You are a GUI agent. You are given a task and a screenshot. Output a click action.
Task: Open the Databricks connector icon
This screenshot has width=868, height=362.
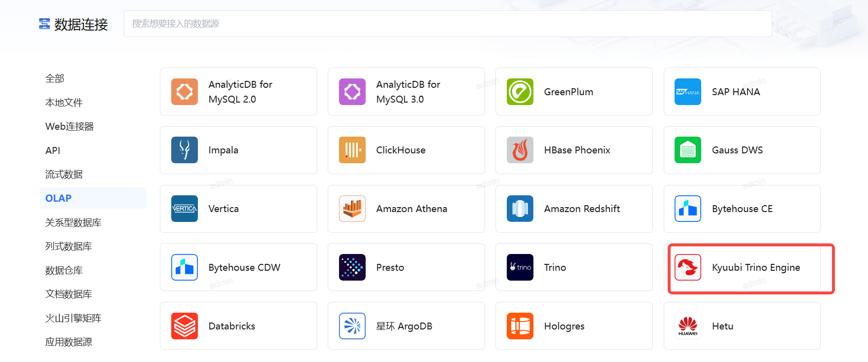pyautogui.click(x=184, y=326)
